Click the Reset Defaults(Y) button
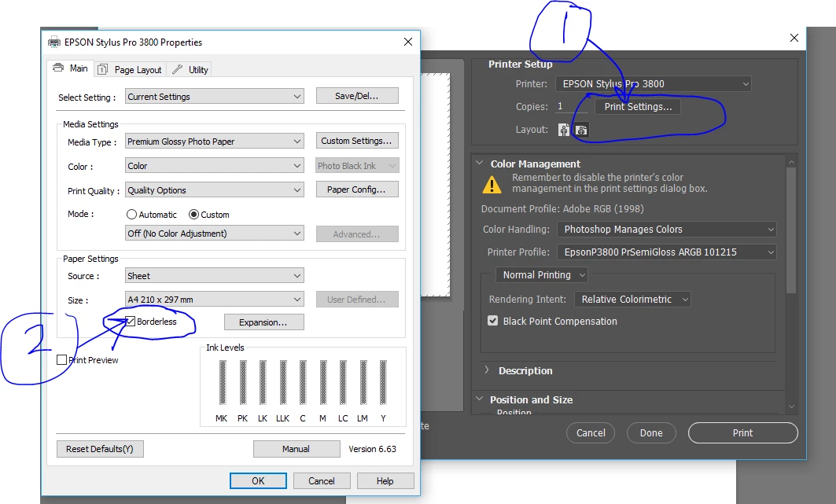Viewport: 836px width, 504px height. [100, 449]
